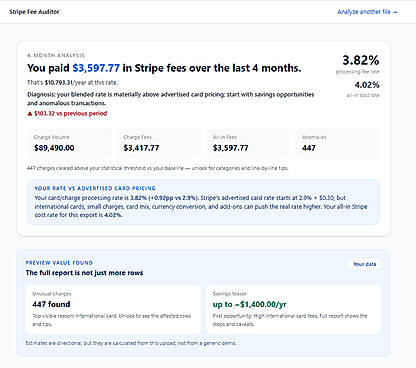Click the Charge Fees $3,417.77 card
Screen dimensions: 416x368
(x=158, y=143)
